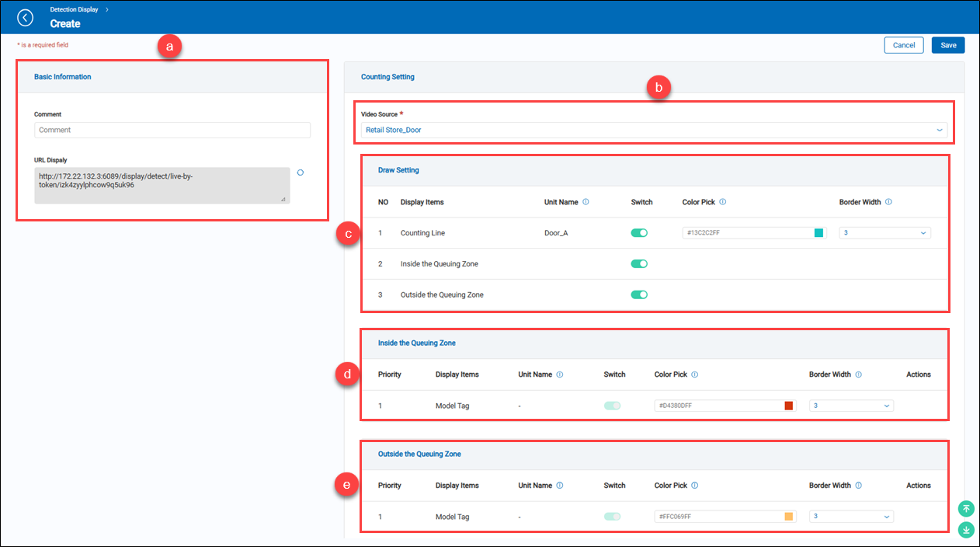Image resolution: width=980 pixels, height=547 pixels.
Task: Open border width dropdown in Outside Queuing Zone table
Action: [x=851, y=517]
